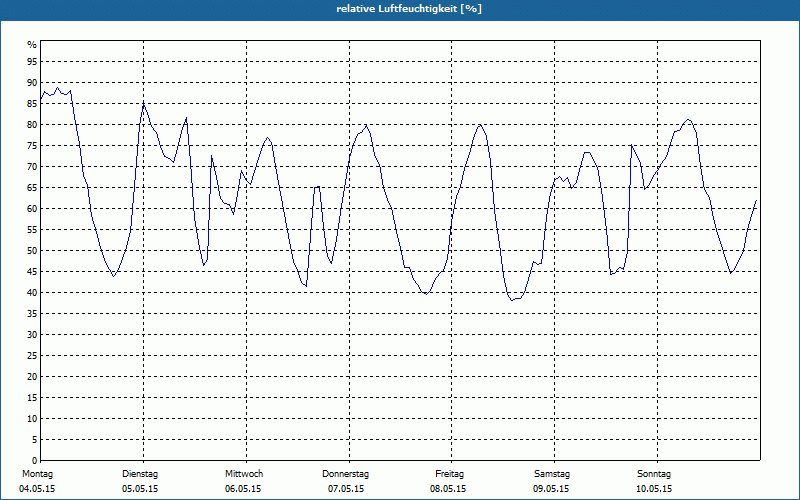Click the y-axis value '20'
The image size is (800, 500).
(x=32, y=377)
